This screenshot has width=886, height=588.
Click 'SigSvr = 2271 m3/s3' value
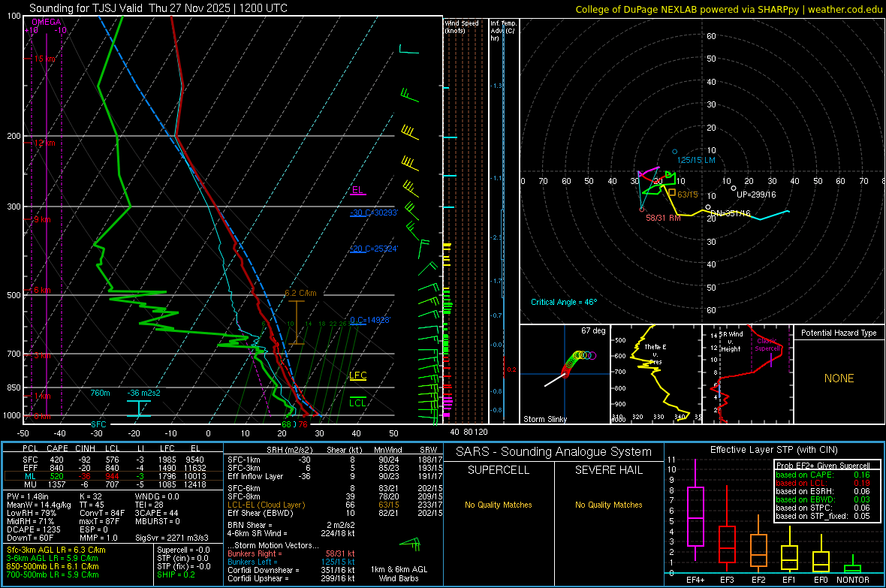[x=172, y=538]
